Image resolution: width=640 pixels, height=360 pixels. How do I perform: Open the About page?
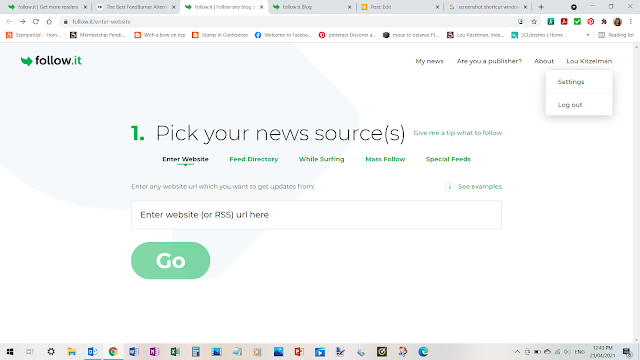click(x=544, y=61)
